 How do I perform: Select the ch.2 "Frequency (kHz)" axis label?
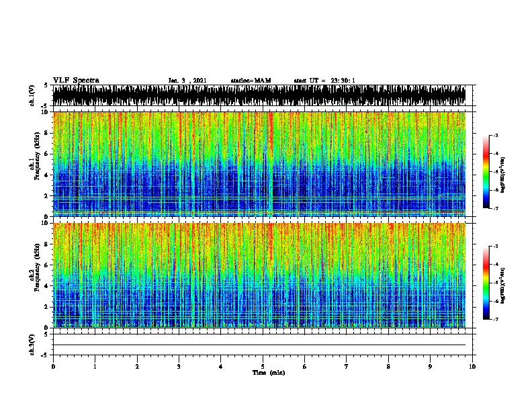pos(37,267)
